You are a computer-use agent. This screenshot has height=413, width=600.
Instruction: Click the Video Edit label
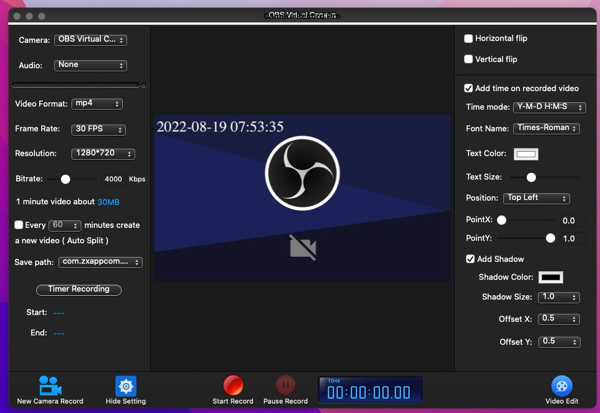(x=561, y=401)
